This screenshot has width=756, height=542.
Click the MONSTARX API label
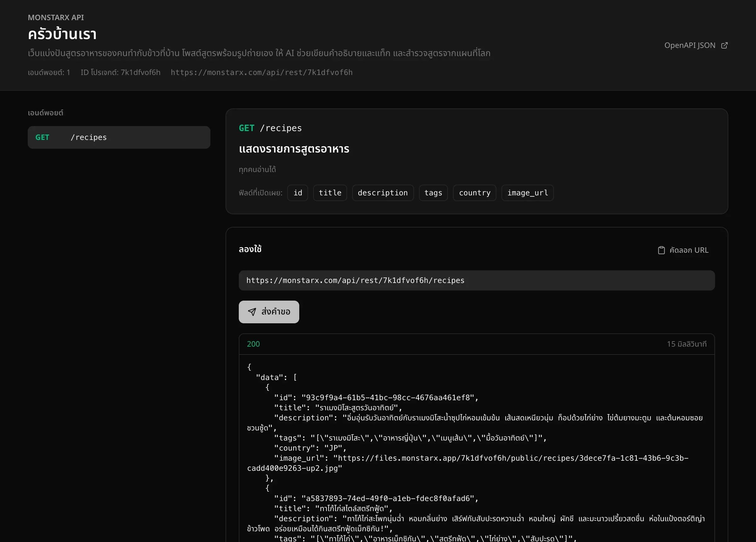click(x=56, y=17)
